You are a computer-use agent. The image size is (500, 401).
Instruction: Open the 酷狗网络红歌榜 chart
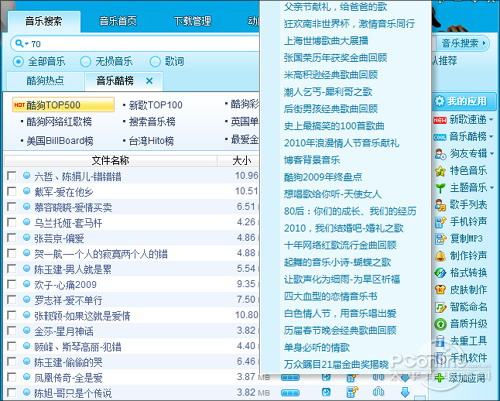point(59,122)
